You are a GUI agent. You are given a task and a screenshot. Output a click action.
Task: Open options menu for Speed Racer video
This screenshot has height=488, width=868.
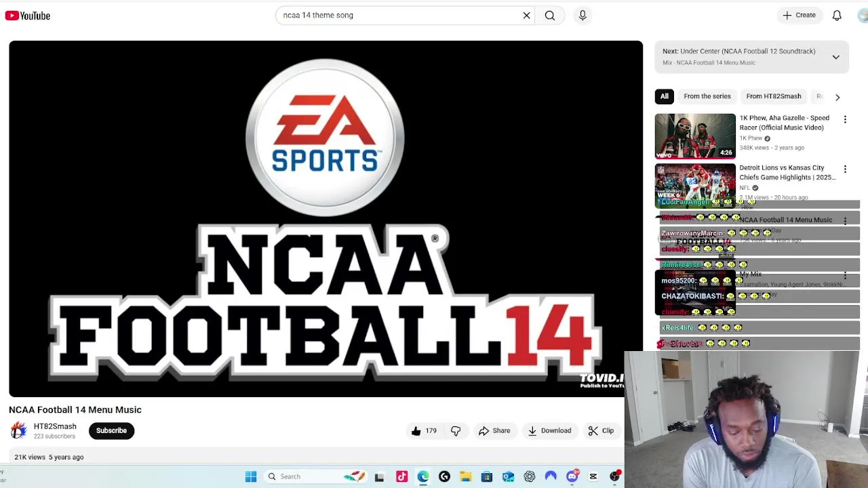click(845, 119)
